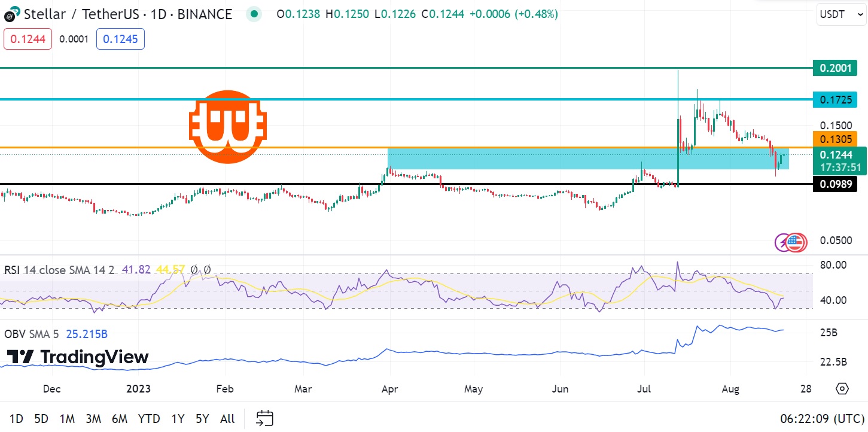Click the 80.00 RSI axis value
Screen dimensions: 868x432
click(x=833, y=264)
